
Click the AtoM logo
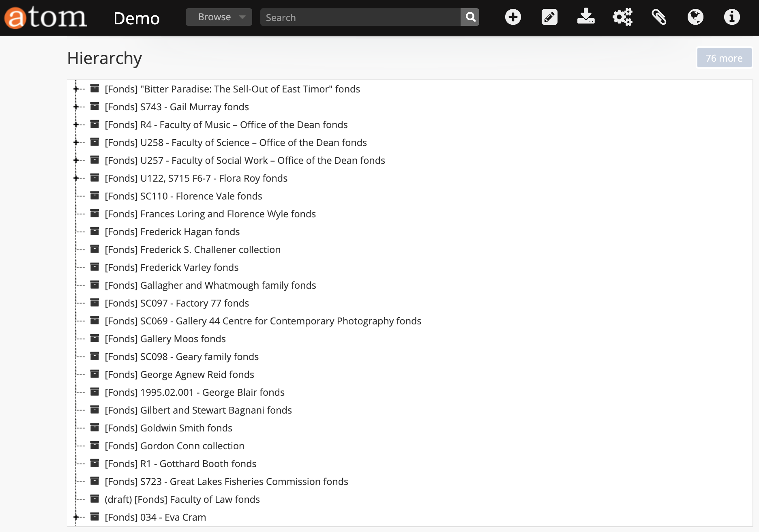click(x=45, y=17)
